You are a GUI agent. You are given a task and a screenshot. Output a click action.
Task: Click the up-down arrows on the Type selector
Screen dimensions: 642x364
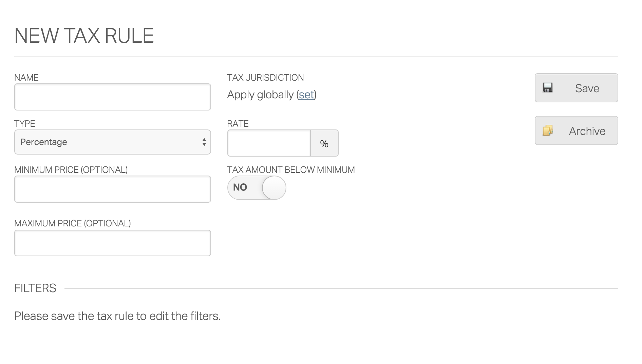click(x=204, y=142)
